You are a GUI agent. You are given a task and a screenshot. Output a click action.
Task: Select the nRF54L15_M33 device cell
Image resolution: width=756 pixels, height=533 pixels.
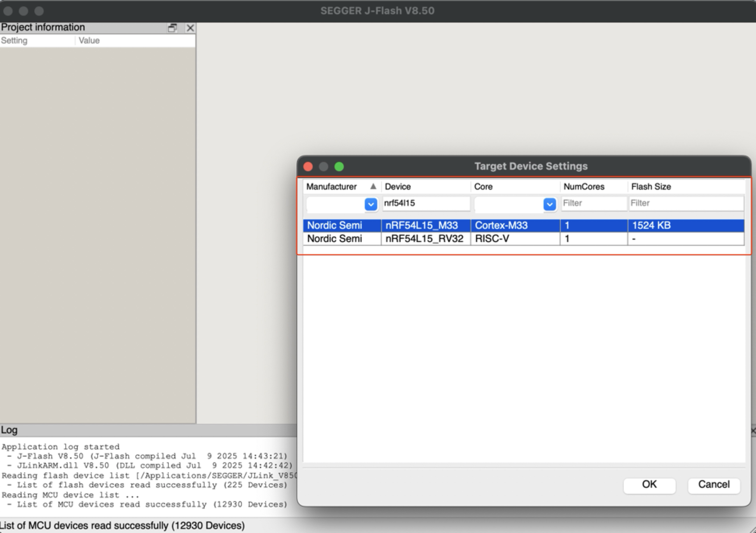(x=426, y=226)
